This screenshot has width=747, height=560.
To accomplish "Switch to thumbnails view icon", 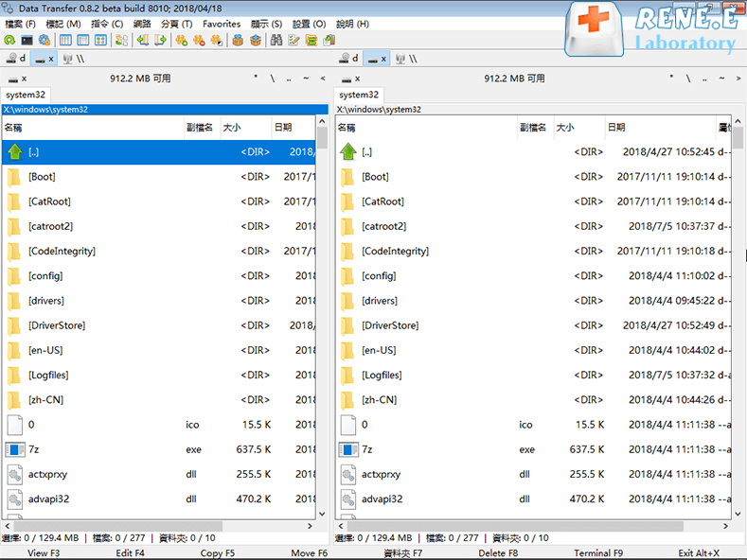I will click(x=100, y=41).
